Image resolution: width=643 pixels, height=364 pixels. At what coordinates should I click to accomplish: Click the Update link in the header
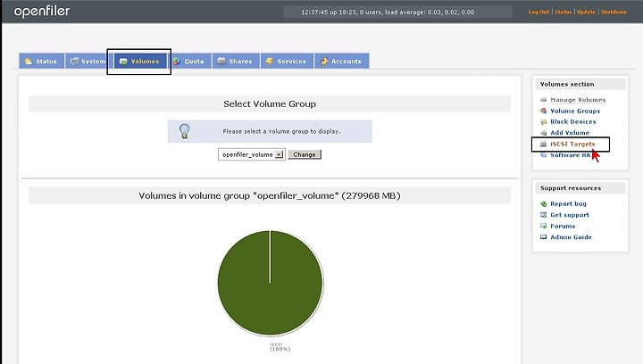click(x=586, y=12)
